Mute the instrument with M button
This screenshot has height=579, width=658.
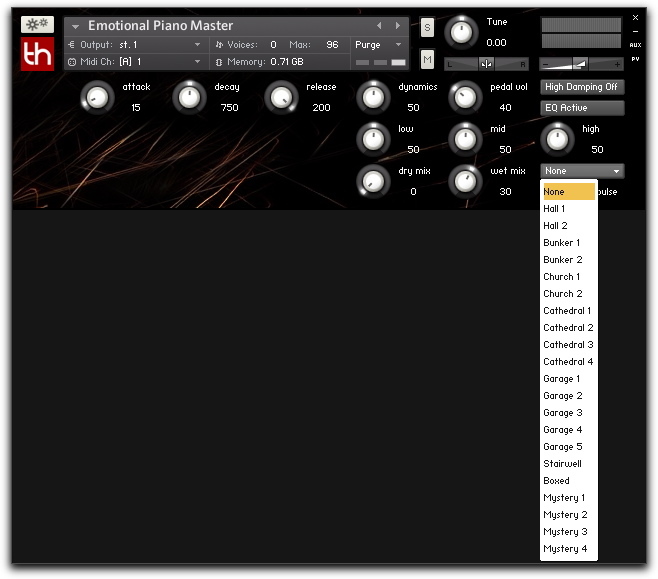427,59
